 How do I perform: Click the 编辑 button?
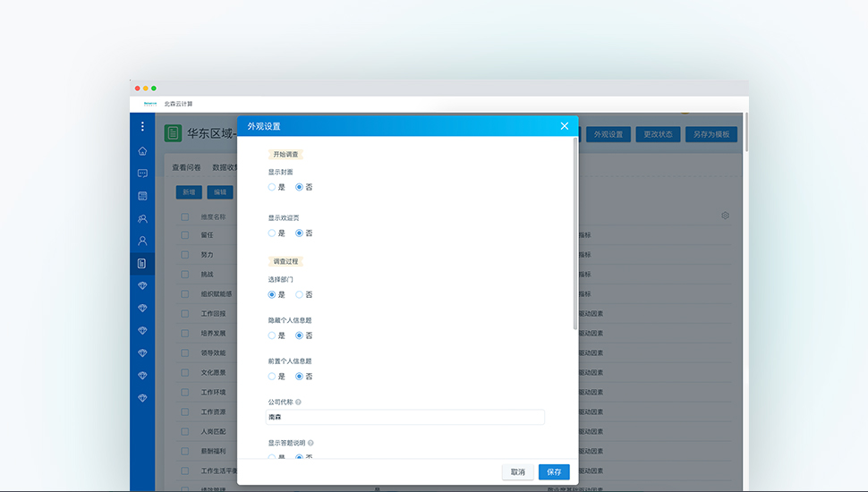(x=220, y=192)
